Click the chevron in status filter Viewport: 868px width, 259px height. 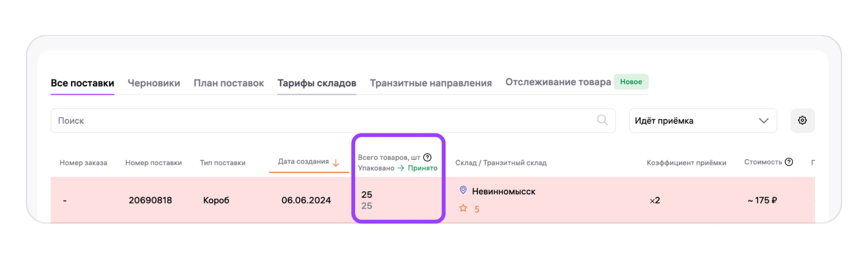(763, 121)
